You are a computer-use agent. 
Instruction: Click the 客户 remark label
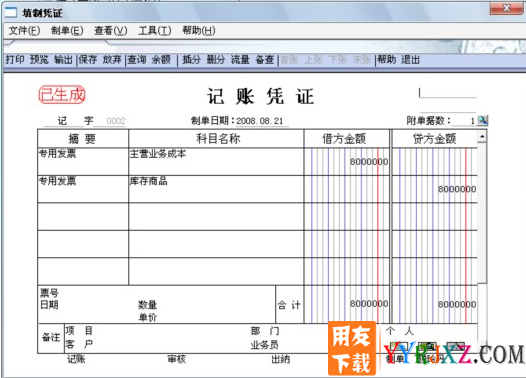(79, 344)
